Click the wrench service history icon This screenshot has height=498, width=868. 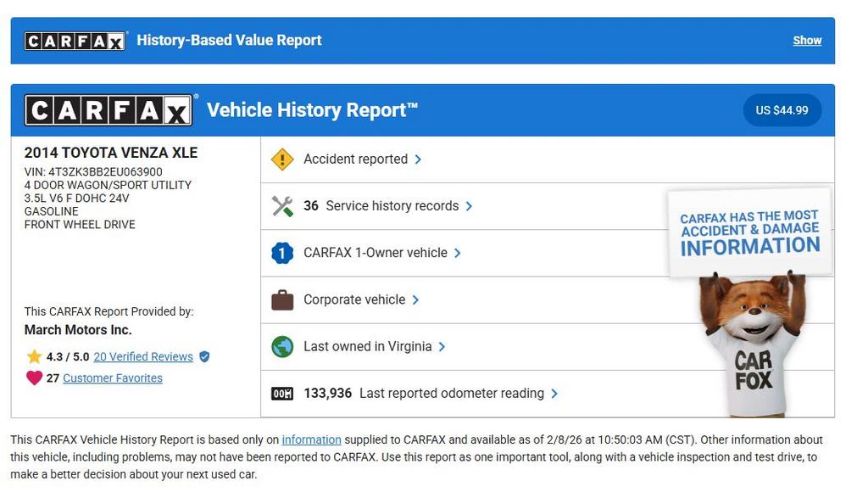pyautogui.click(x=282, y=206)
